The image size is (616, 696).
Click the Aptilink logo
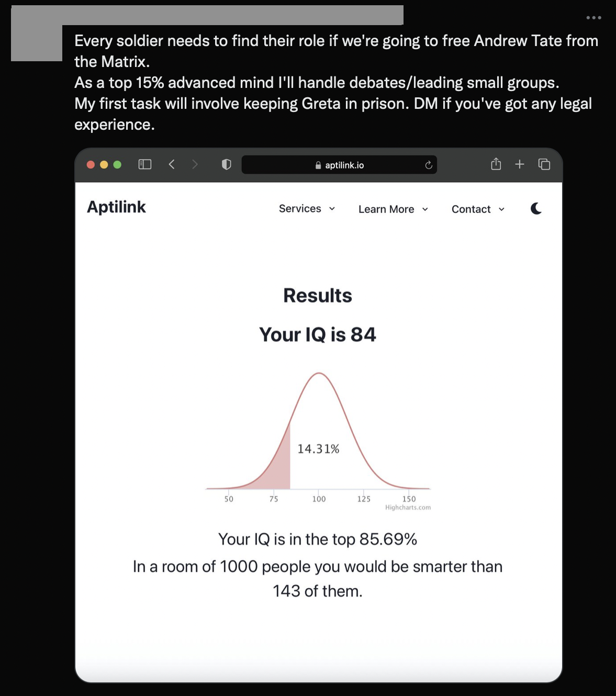click(116, 207)
